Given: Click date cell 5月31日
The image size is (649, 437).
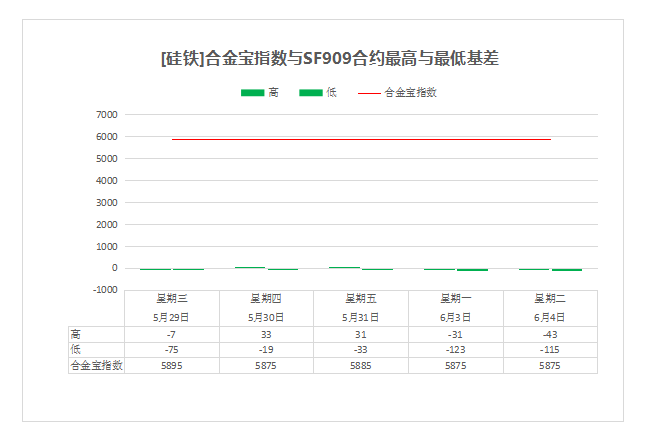Looking at the screenshot, I should [x=361, y=317].
